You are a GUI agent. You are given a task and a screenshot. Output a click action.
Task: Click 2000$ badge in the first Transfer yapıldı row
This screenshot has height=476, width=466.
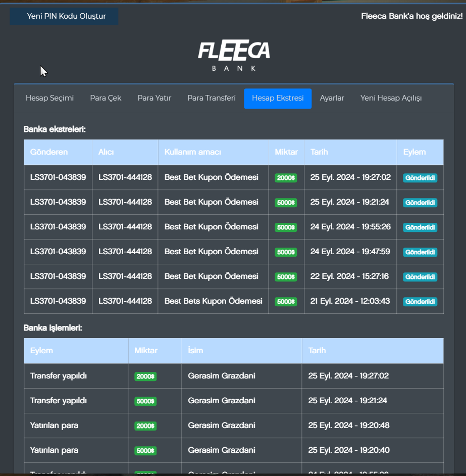(145, 376)
